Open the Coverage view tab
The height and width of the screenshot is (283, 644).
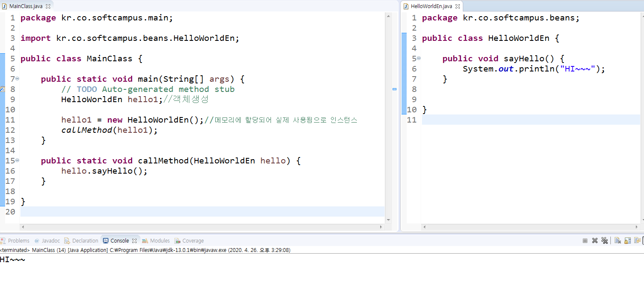189,241
